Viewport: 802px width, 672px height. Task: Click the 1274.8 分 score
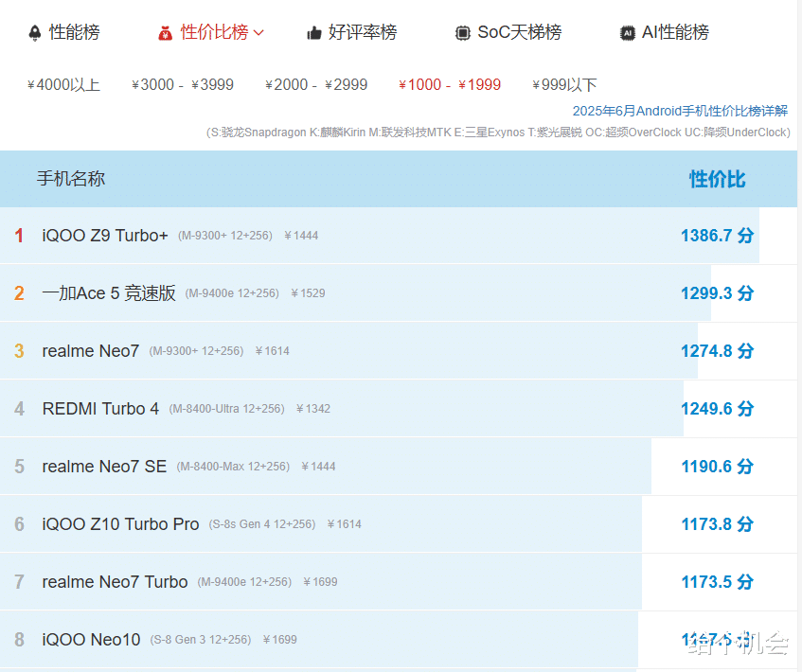[717, 351]
